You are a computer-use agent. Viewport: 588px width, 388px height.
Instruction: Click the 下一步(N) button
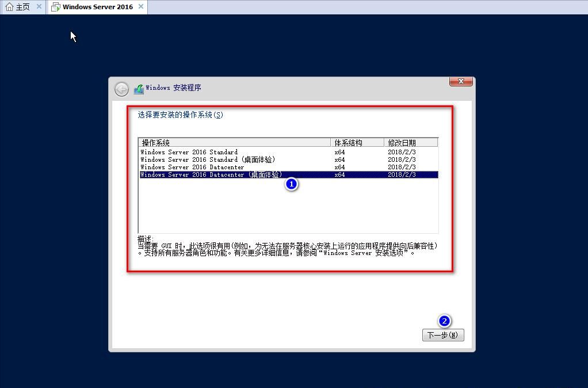443,335
